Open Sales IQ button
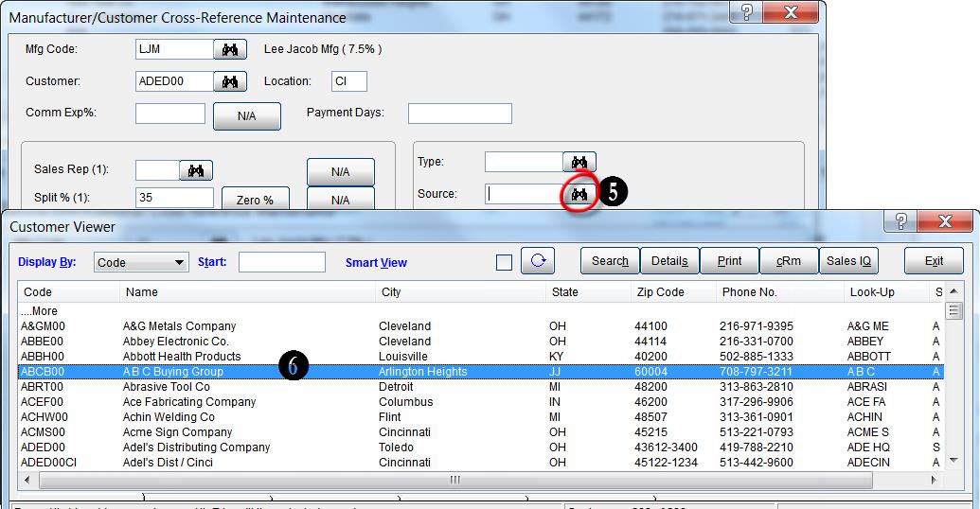The width and height of the screenshot is (980, 509). point(848,261)
